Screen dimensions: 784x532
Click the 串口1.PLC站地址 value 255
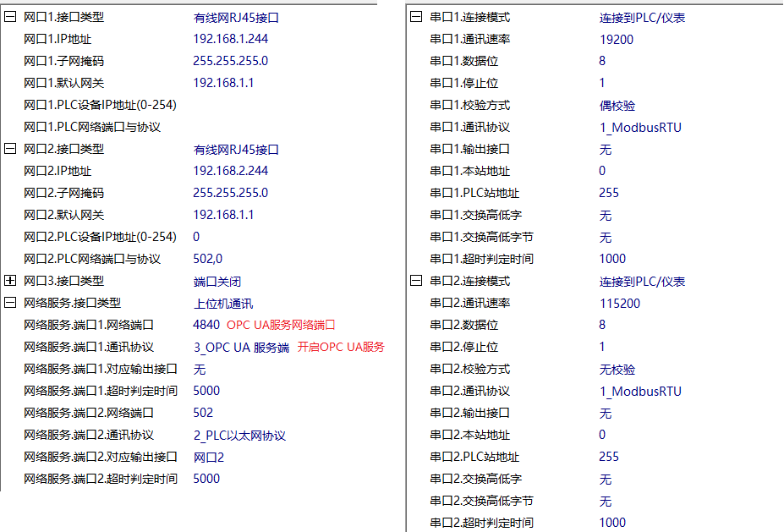pos(609,193)
